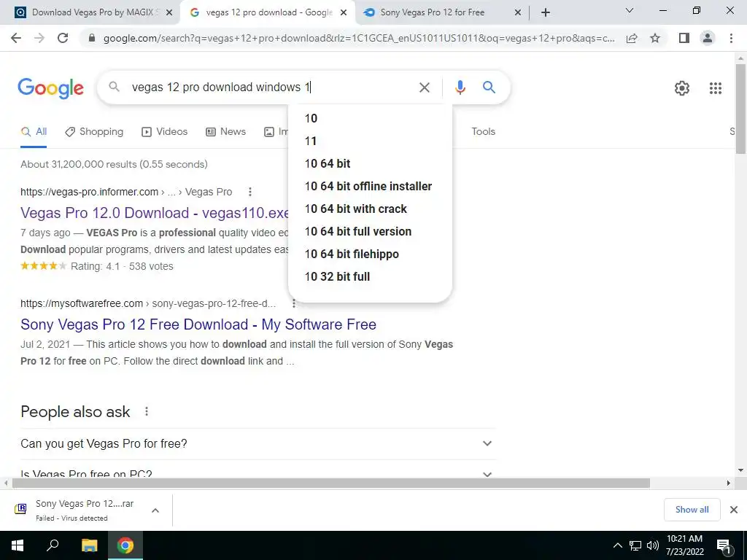Switch to Shopping results

click(94, 132)
